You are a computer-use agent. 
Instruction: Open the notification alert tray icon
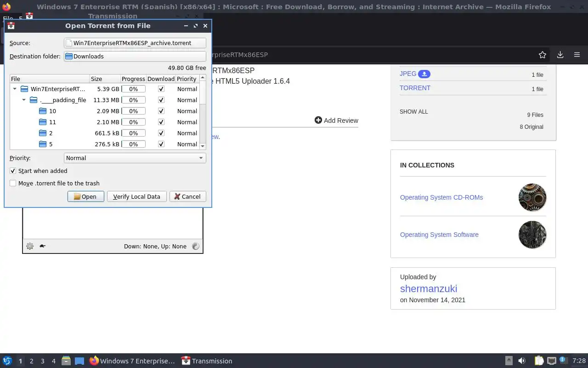pyautogui.click(x=564, y=360)
